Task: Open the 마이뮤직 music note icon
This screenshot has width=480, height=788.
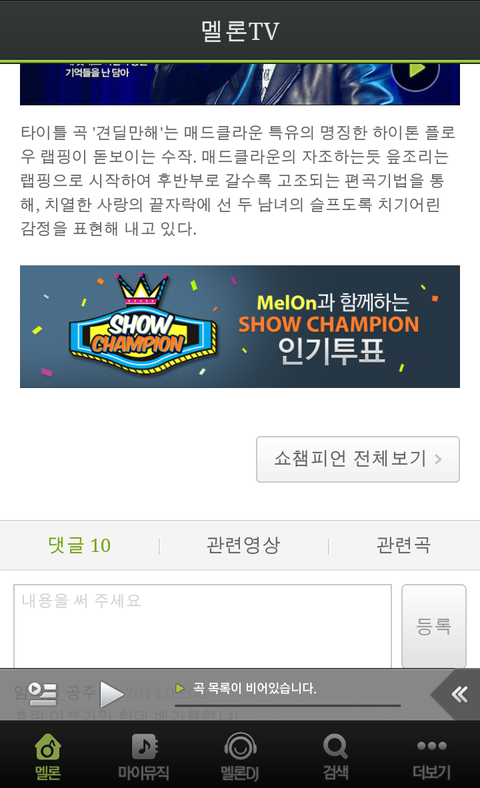Action: click(144, 747)
